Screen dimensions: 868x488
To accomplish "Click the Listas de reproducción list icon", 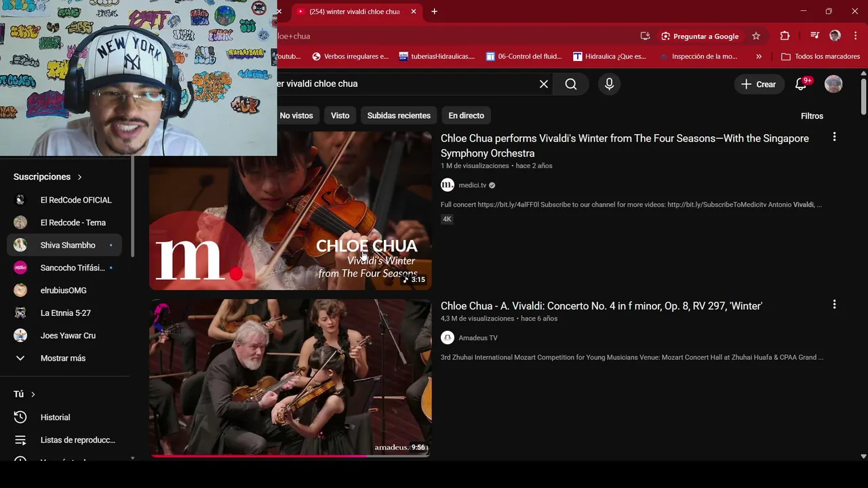I will 20,440.
